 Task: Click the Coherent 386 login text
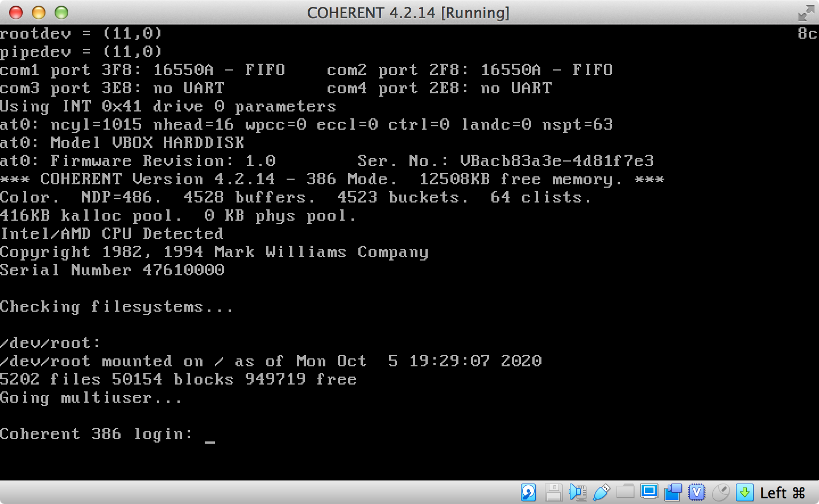tap(96, 433)
